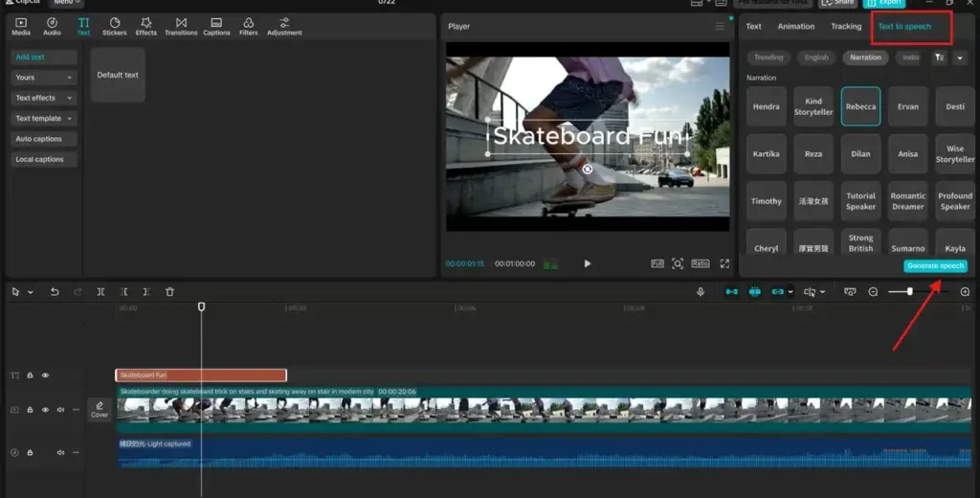Switch to the Tracking tab
The width and height of the screenshot is (980, 498).
click(x=846, y=26)
